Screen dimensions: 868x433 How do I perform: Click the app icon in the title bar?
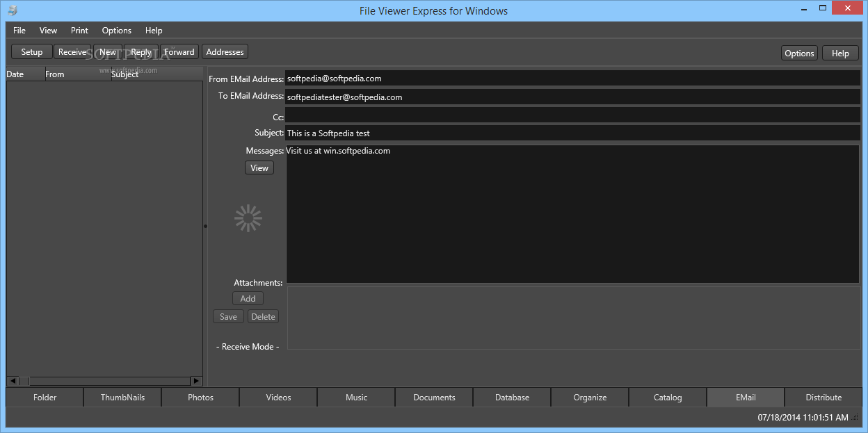pyautogui.click(x=13, y=10)
